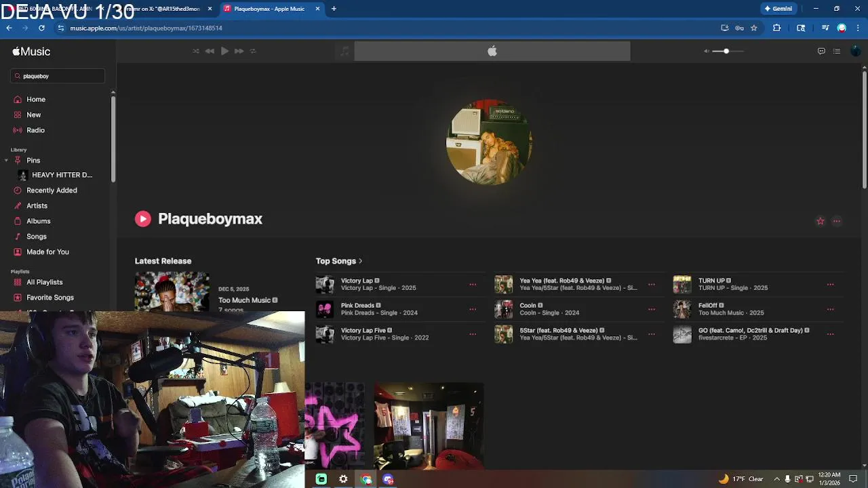Image resolution: width=868 pixels, height=488 pixels.
Task: Open Too Much Music album cover
Action: tap(172, 291)
